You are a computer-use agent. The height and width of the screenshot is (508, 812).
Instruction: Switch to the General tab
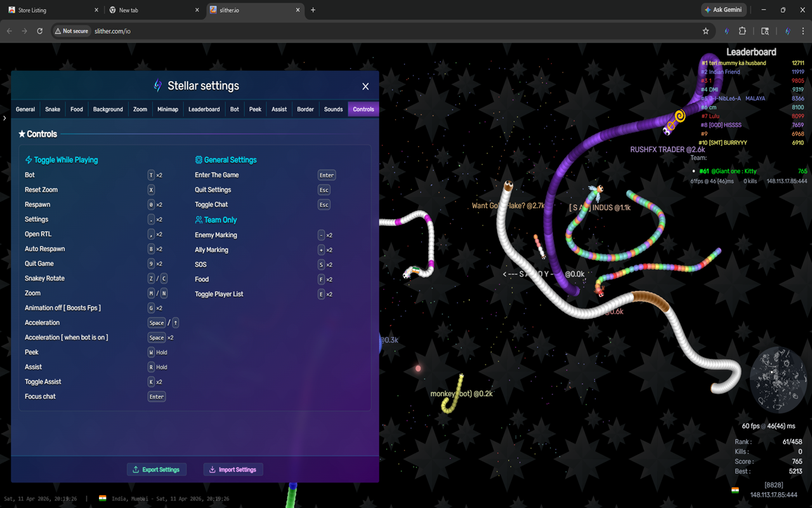(25, 109)
